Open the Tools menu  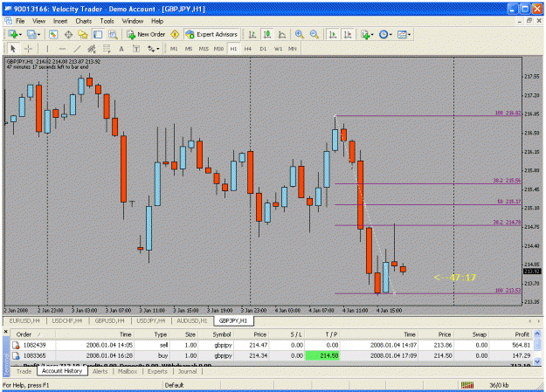[107, 21]
